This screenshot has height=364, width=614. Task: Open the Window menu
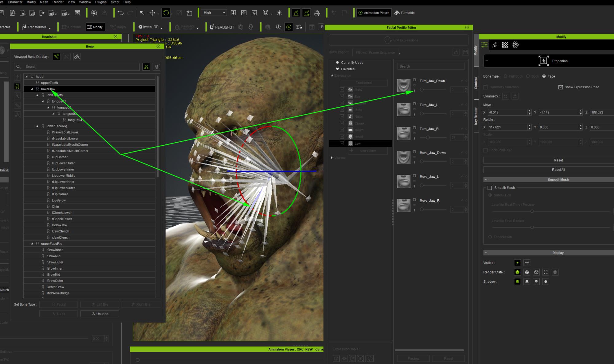point(85,2)
